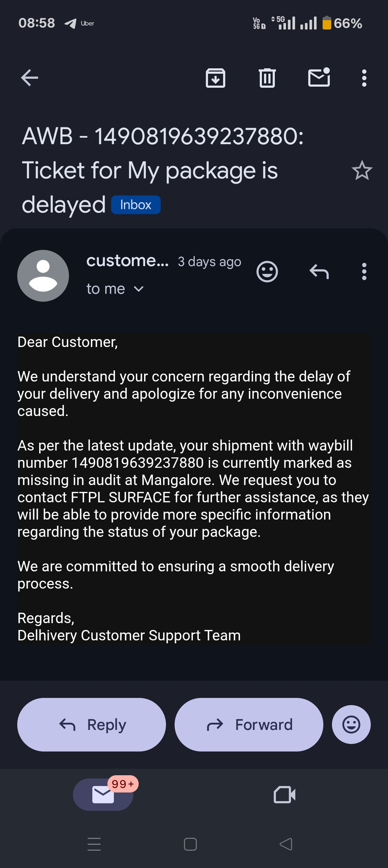Viewport: 388px width, 868px height.
Task: Delete this email with trash icon
Action: click(267, 78)
